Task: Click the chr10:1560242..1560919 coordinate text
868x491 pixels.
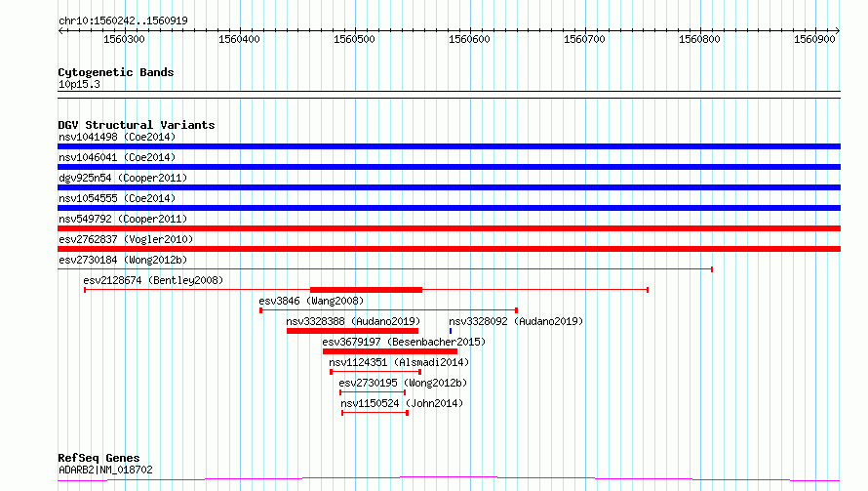Action: [123, 20]
